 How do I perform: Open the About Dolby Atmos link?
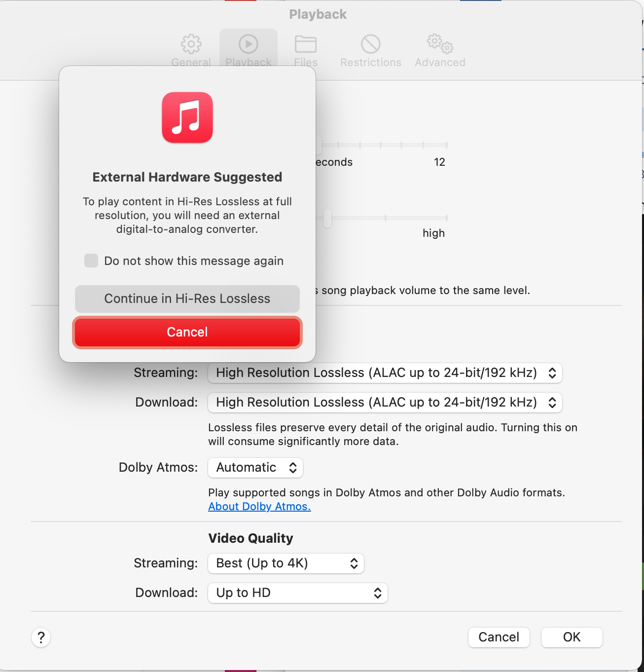point(259,506)
